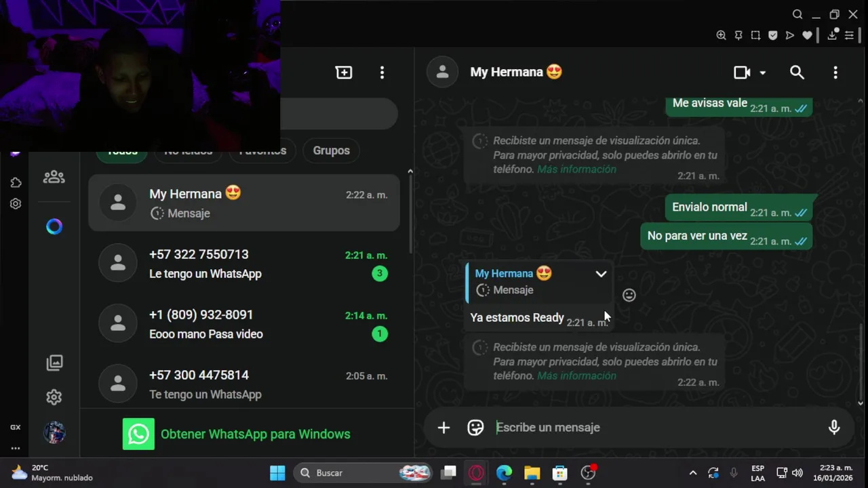Start a new chat with the plus-bubble icon
868x488 pixels.
pyautogui.click(x=344, y=73)
